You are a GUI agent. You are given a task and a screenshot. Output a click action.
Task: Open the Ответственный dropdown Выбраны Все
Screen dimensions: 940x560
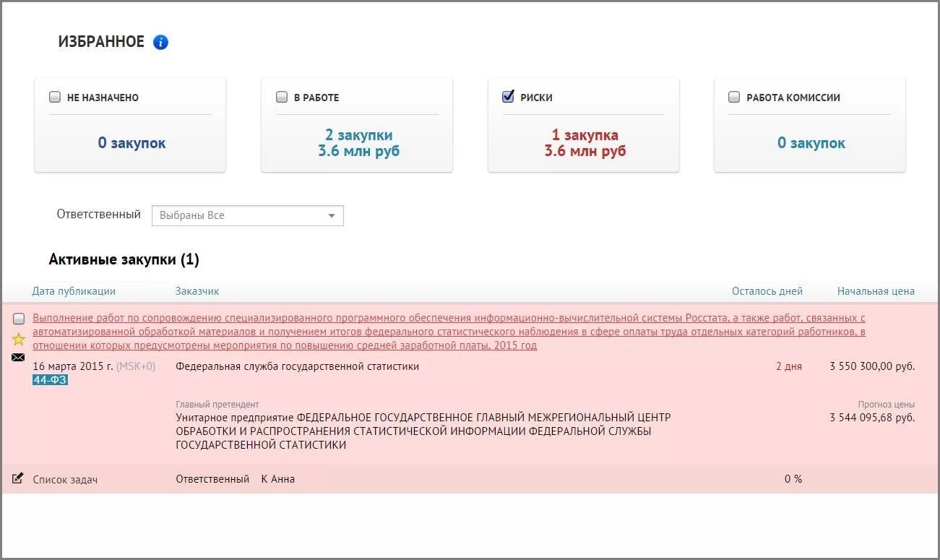tap(248, 215)
